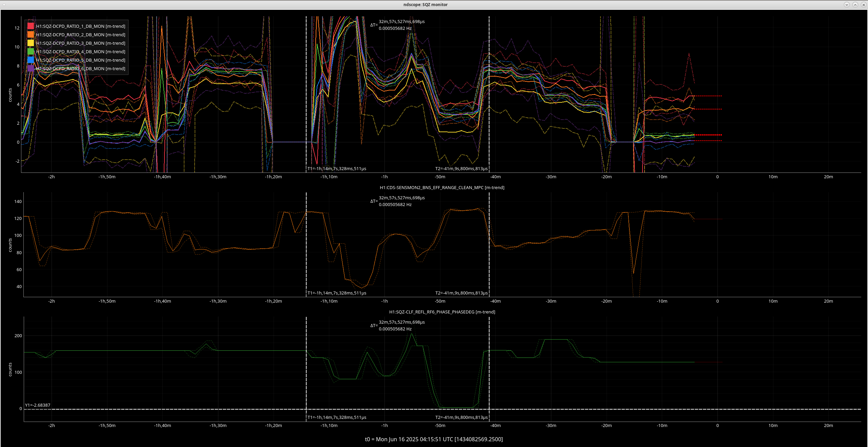This screenshot has height=447, width=868.
Task: Maximize the ndscope window
Action: pyautogui.click(x=855, y=4)
